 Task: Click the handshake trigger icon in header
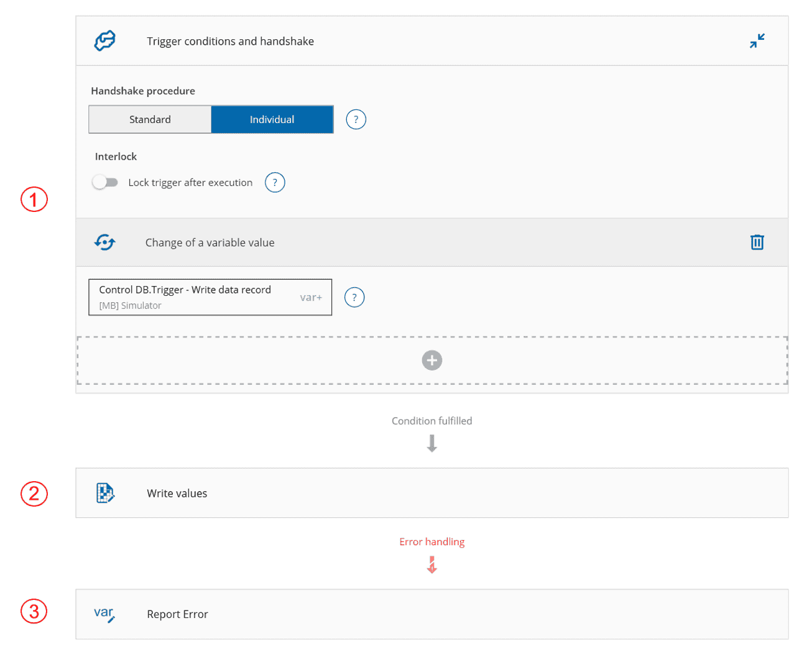coord(105,41)
